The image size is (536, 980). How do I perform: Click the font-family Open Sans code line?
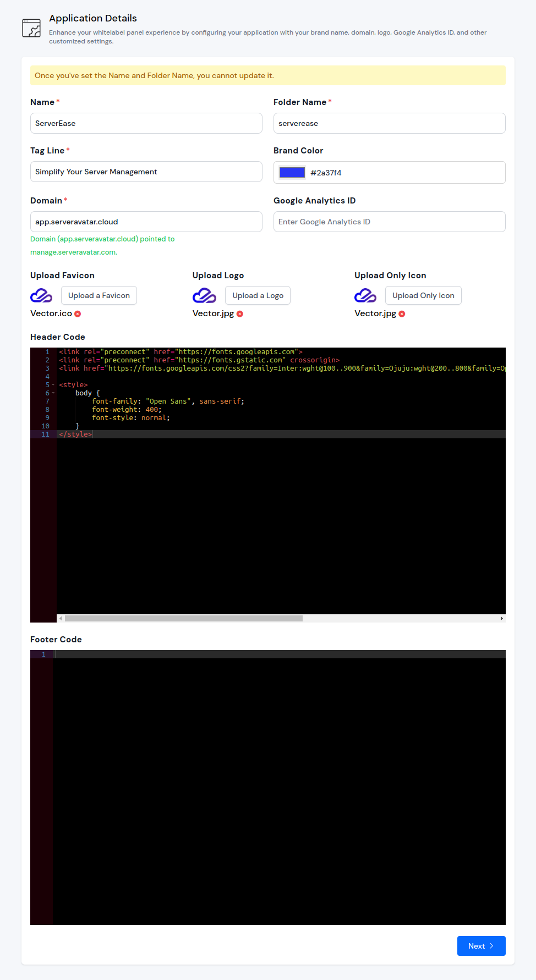[168, 401]
